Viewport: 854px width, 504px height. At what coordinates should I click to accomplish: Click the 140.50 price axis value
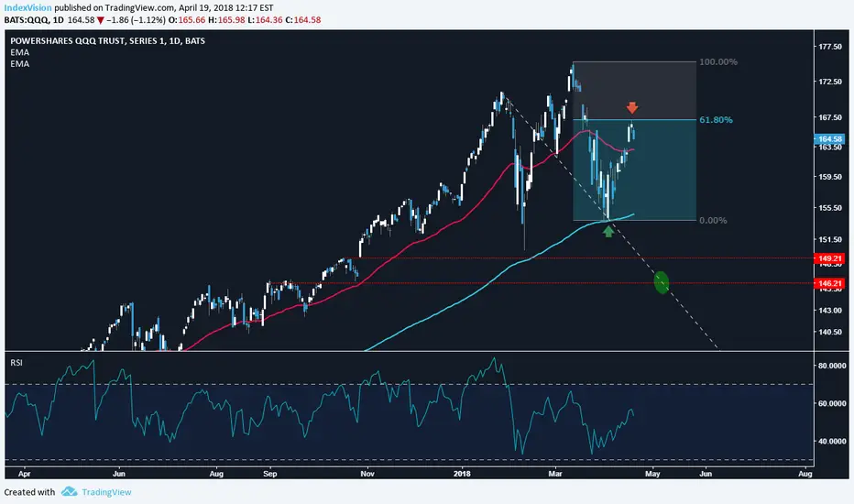pos(830,332)
